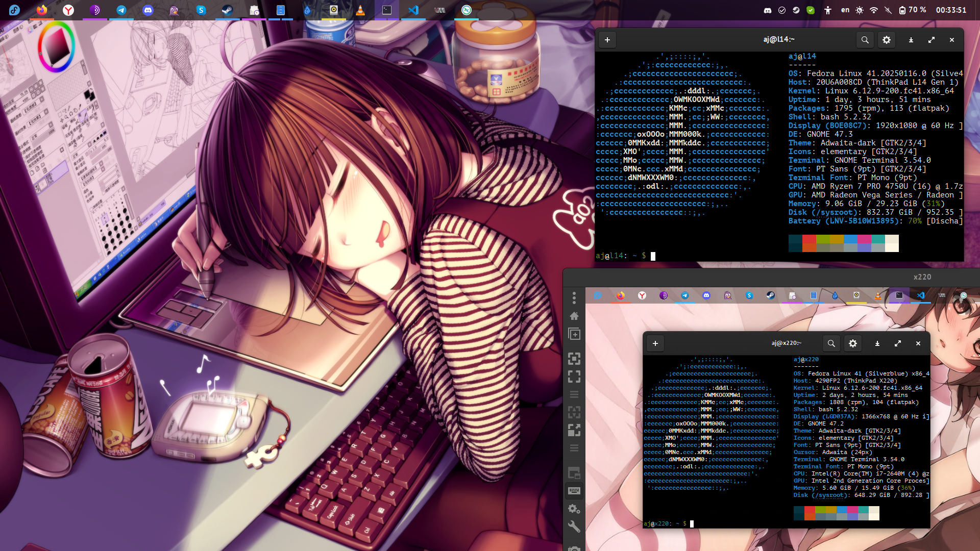Image resolution: width=980 pixels, height=551 pixels.
Task: Open Remmina home in x220 sidebar
Action: click(574, 316)
